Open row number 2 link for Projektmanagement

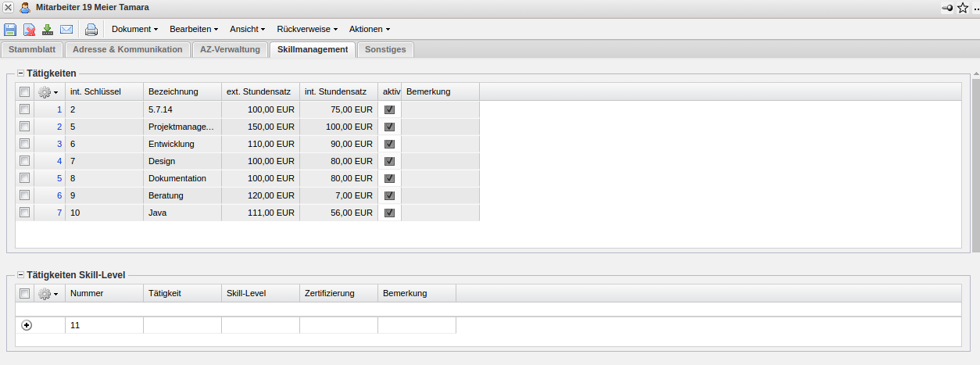[59, 127]
